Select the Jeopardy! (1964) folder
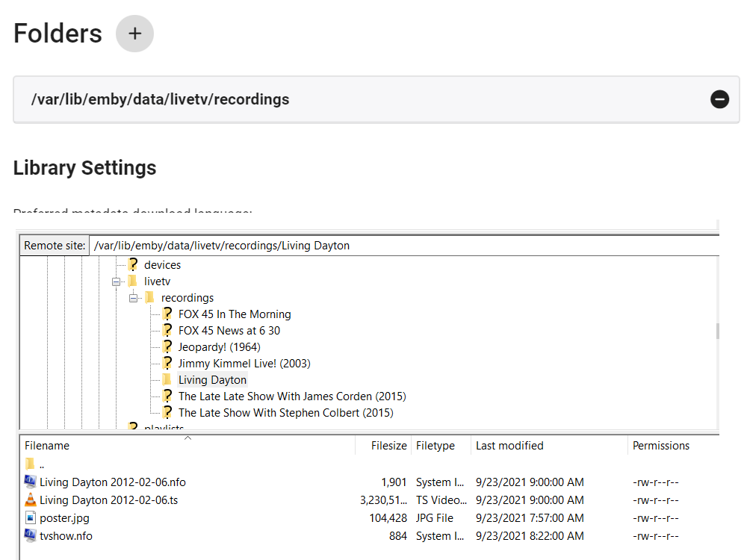747x560 pixels. coord(219,347)
